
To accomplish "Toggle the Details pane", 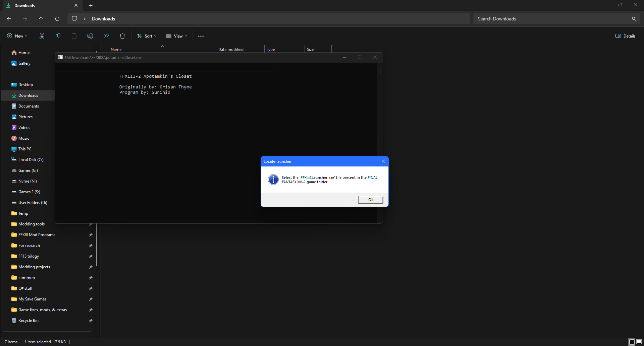I will 626,36.
